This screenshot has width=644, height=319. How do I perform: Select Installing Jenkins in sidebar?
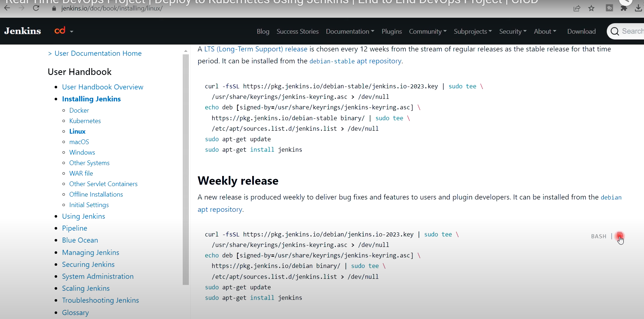[x=91, y=99]
